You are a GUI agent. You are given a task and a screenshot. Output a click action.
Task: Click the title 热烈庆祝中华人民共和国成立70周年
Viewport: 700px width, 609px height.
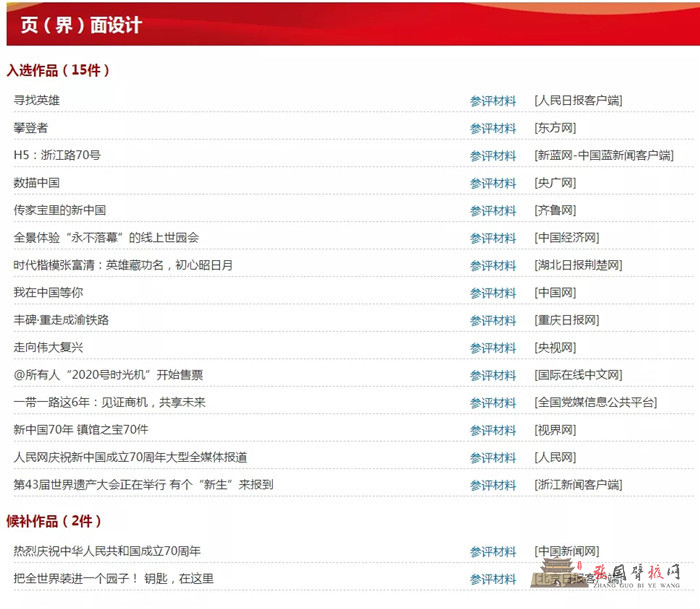point(107,551)
